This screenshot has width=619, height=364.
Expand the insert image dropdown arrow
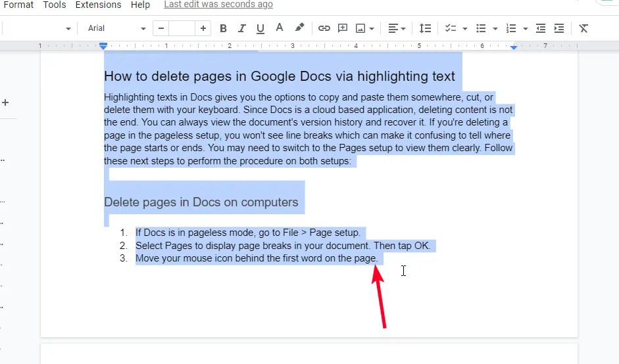pos(372,29)
